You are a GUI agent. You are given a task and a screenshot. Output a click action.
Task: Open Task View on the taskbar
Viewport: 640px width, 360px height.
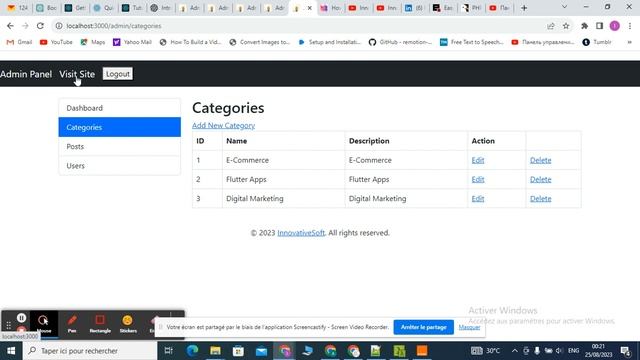168,351
